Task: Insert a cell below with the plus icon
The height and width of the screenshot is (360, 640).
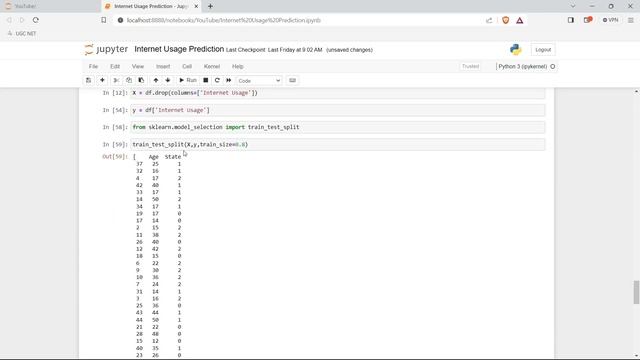Action: pyautogui.click(x=102, y=80)
